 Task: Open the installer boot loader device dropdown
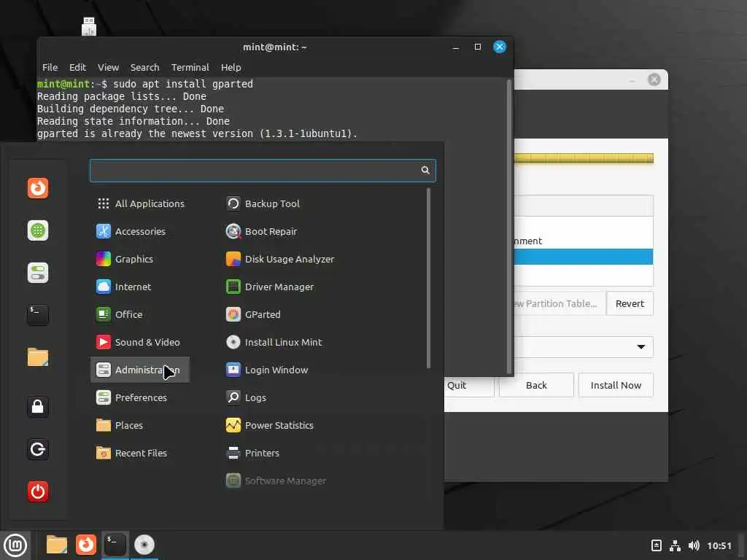(583, 346)
